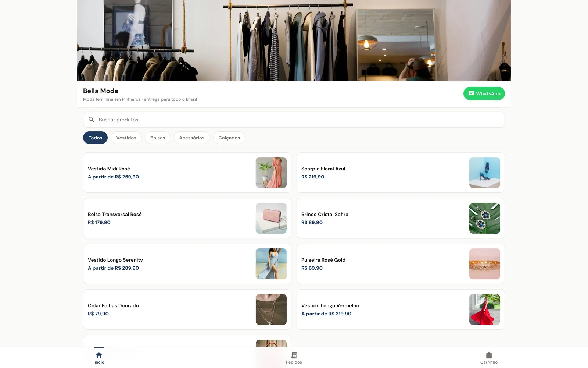Click the search magnifier icon
Image resolution: width=588 pixels, height=368 pixels.
tap(92, 120)
